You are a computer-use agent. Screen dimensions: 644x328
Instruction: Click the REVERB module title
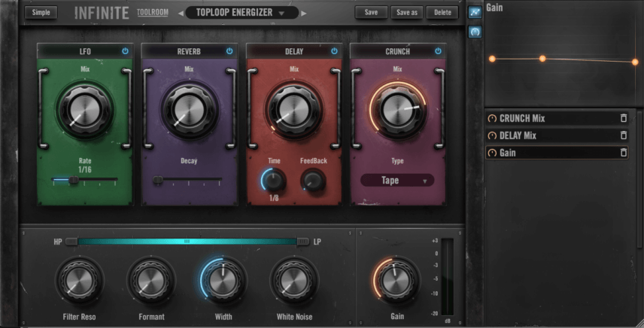[x=189, y=52]
